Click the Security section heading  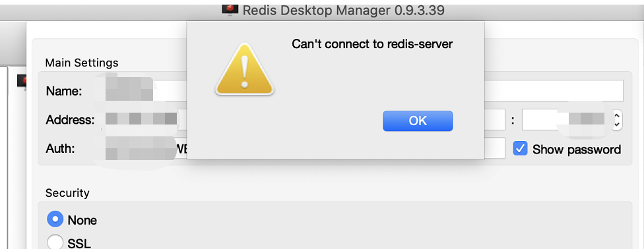pyautogui.click(x=67, y=193)
